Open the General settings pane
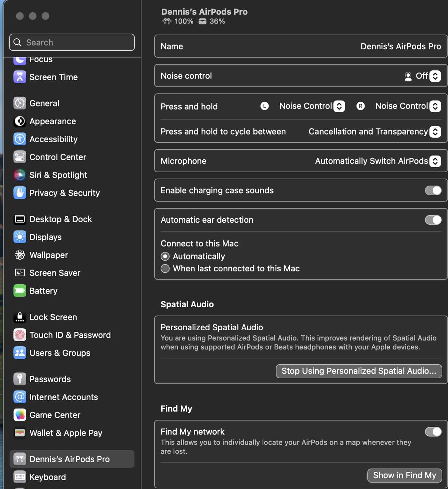This screenshot has height=489, width=448. pos(44,103)
